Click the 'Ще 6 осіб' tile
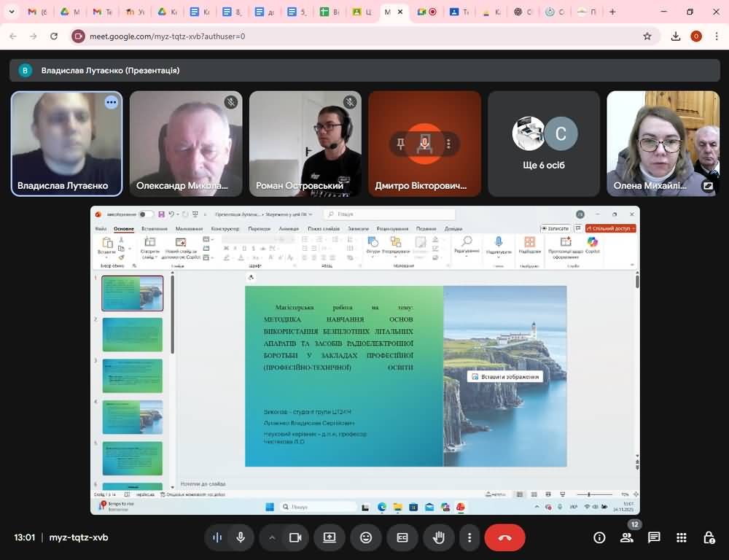The image size is (729, 560). tap(544, 144)
